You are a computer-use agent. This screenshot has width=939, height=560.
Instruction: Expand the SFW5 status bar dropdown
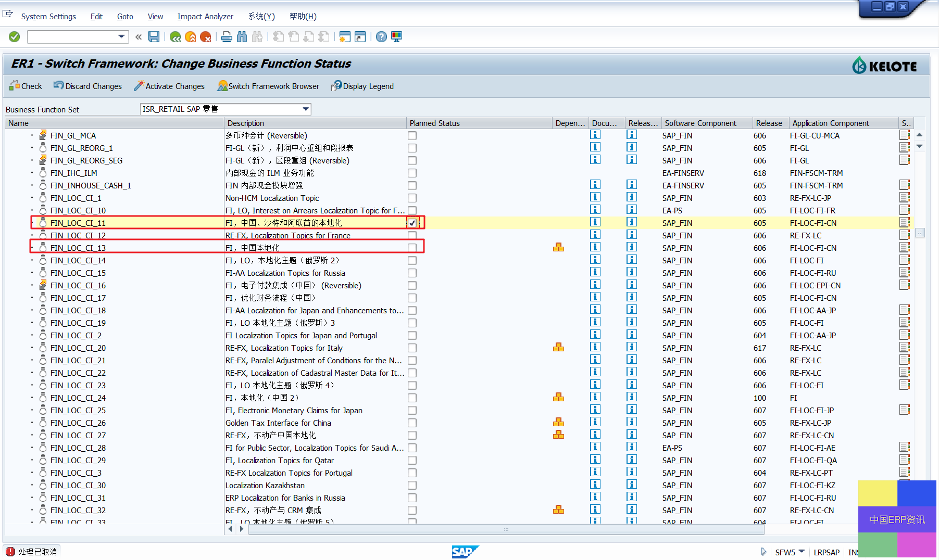(x=802, y=552)
